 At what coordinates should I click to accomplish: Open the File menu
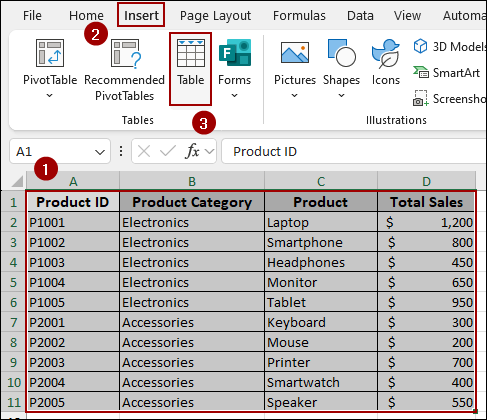(x=32, y=15)
